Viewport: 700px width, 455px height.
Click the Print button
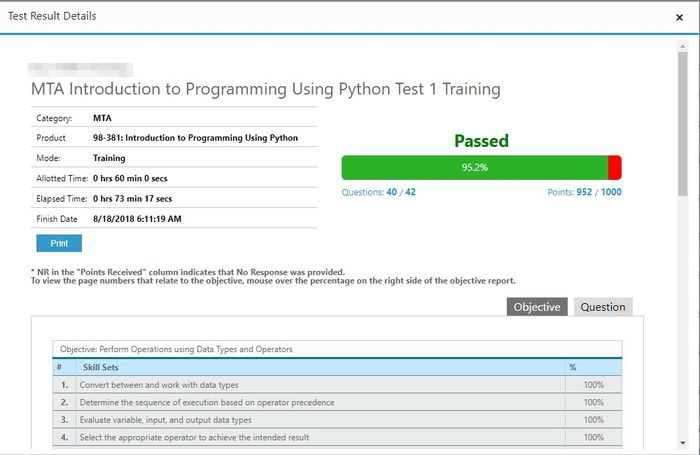[58, 243]
